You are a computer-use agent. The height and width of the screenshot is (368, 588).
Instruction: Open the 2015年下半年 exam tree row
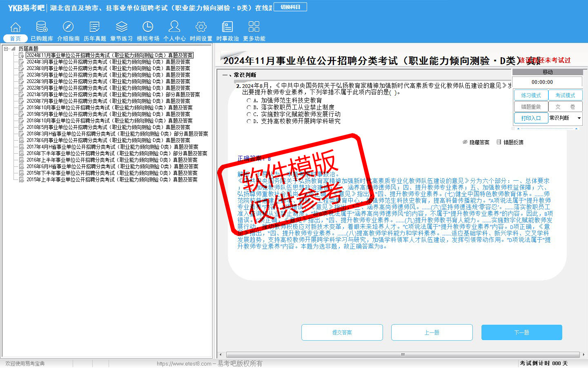click(x=112, y=173)
